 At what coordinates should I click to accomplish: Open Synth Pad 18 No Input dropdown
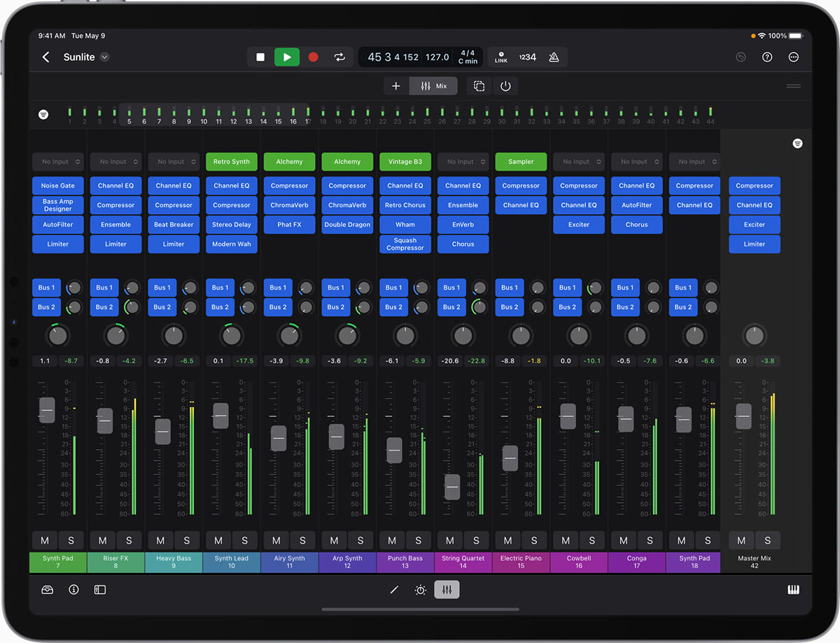pyautogui.click(x=694, y=162)
